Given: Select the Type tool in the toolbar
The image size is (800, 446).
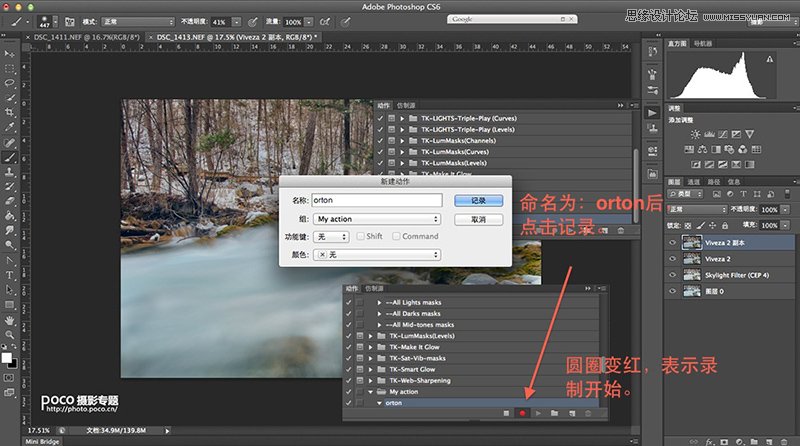Looking at the screenshot, I should pyautogui.click(x=9, y=275).
